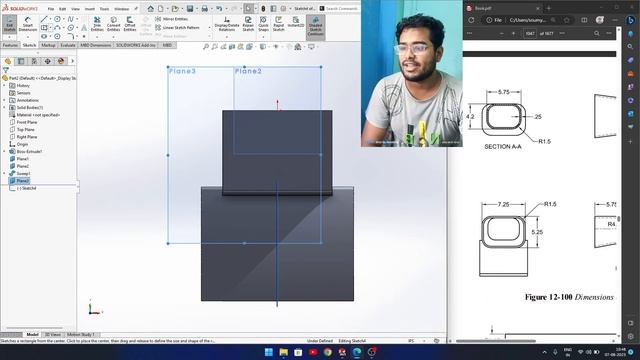Image resolution: width=640 pixels, height=360 pixels.
Task: Open the PropertyManager tab icon
Action: [x=21, y=61]
